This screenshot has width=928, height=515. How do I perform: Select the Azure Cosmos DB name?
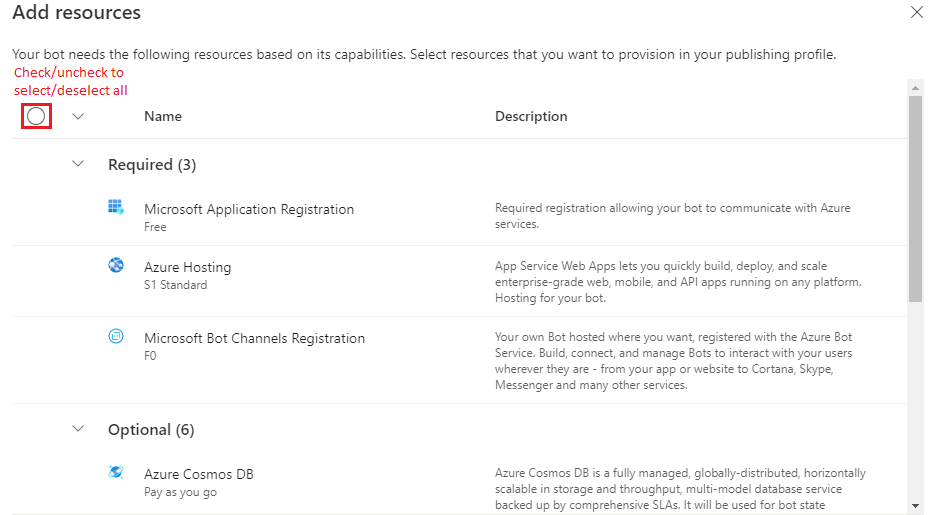click(199, 474)
